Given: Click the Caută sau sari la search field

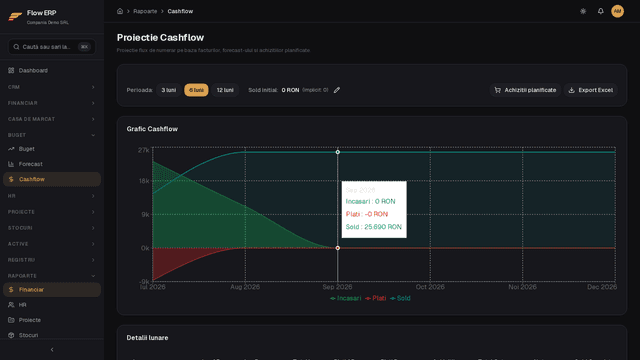Looking at the screenshot, I should (x=52, y=47).
